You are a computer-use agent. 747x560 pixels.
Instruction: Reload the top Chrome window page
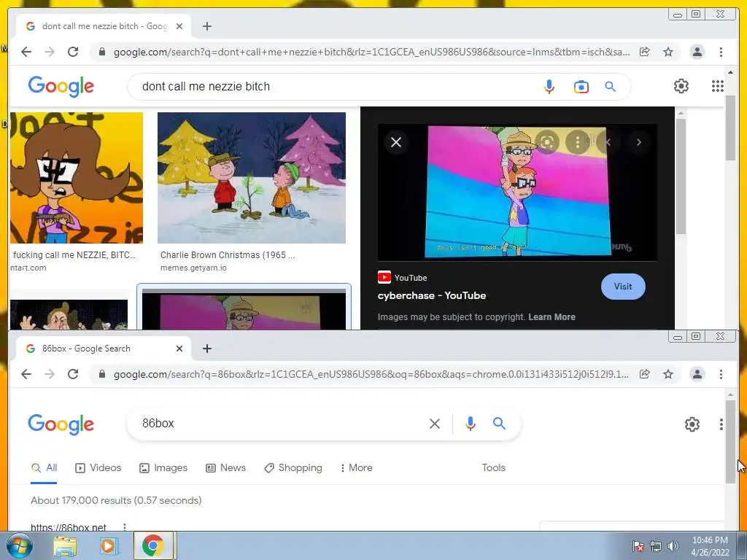[x=73, y=52]
